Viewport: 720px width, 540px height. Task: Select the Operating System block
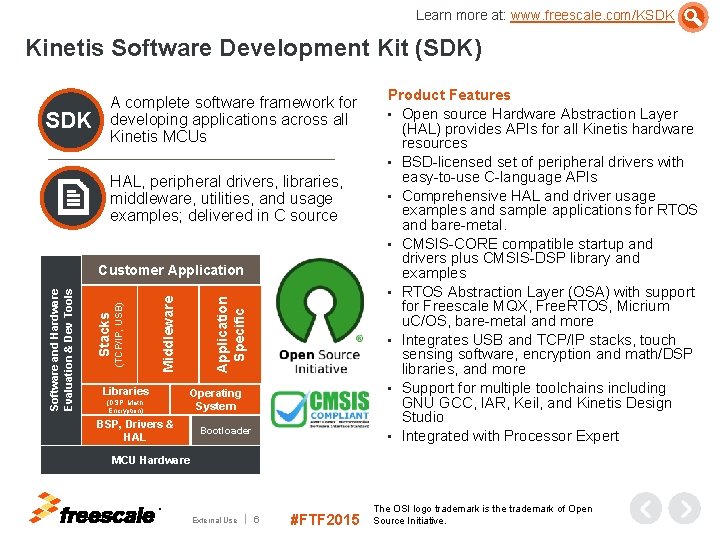click(x=215, y=399)
